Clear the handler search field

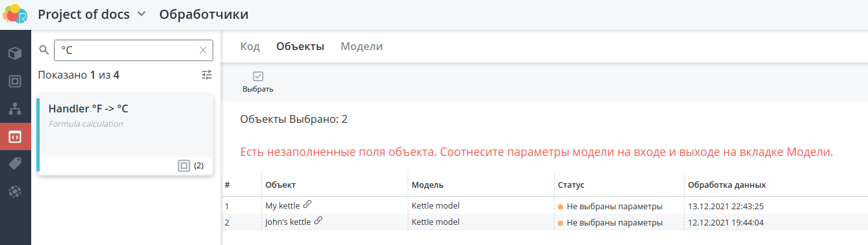(204, 50)
